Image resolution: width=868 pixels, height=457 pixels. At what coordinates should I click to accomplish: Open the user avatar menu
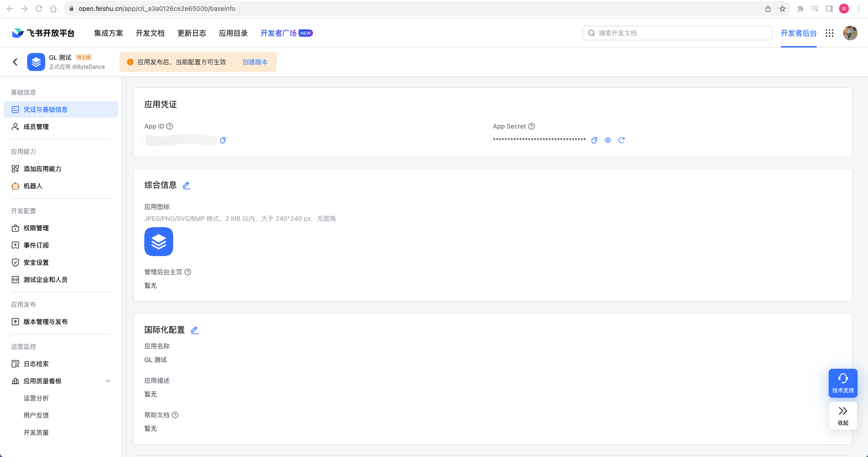850,33
